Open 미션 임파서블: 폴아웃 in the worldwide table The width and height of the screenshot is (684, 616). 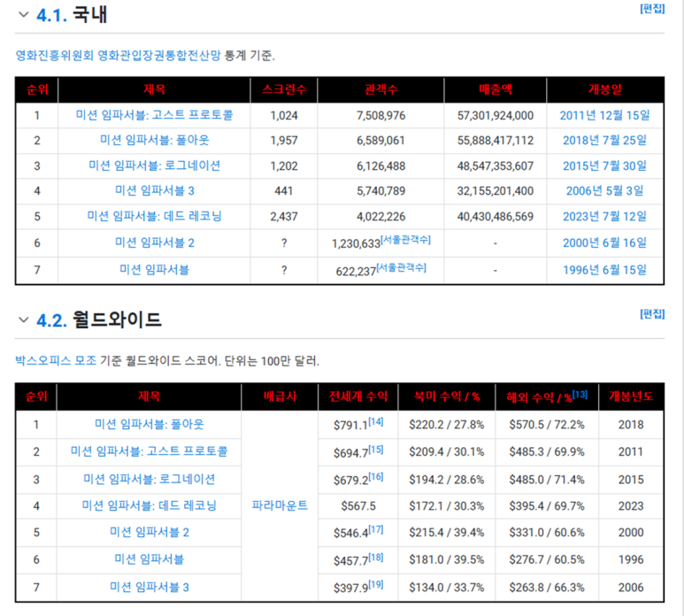150,424
